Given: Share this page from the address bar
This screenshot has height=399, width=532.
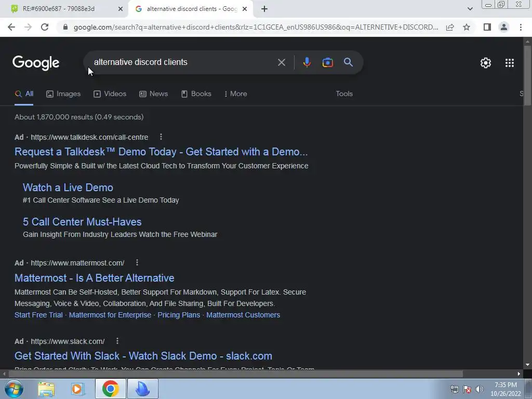Looking at the screenshot, I should 450,27.
